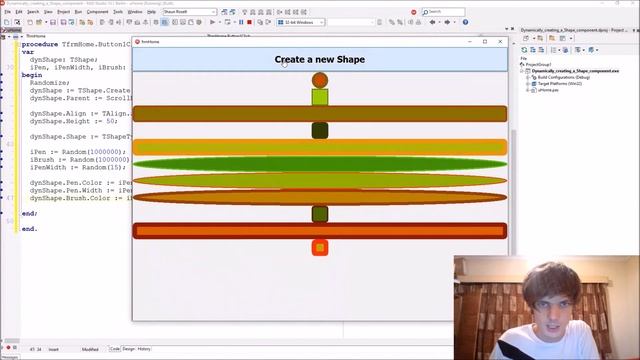
Task: Click the red record macro icon
Action: 8,347
